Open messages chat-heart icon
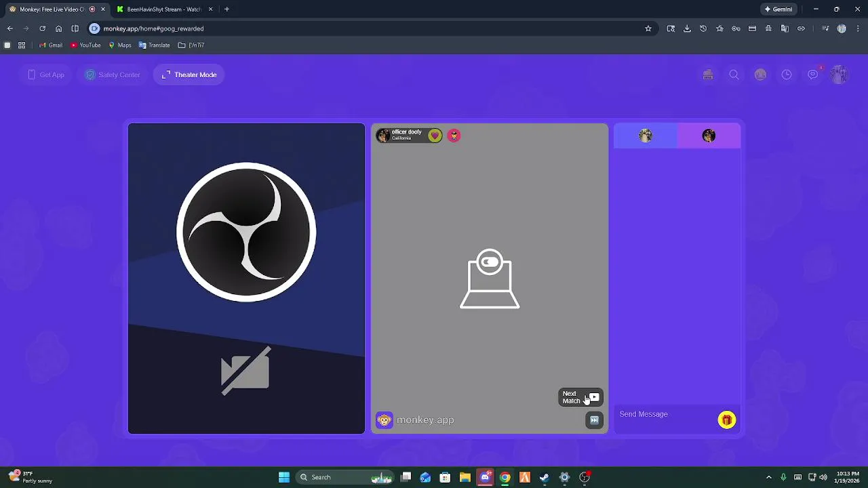868x488 pixels. pyautogui.click(x=813, y=75)
